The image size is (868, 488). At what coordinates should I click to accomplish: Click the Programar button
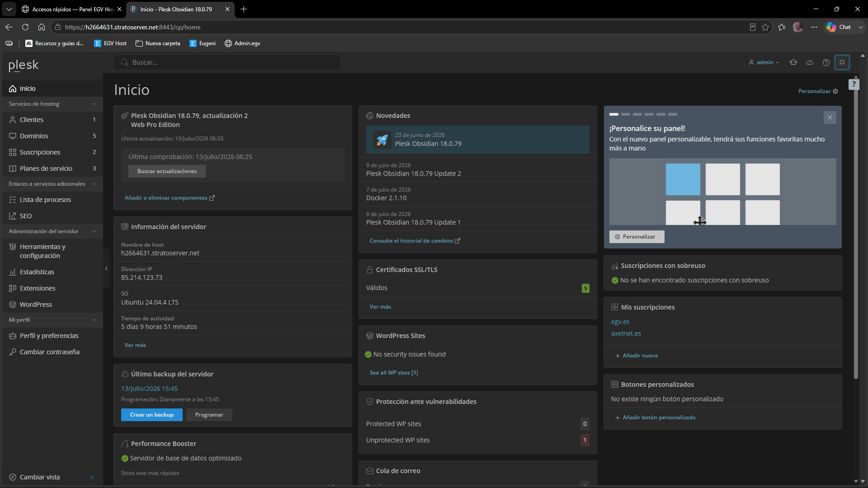point(209,415)
